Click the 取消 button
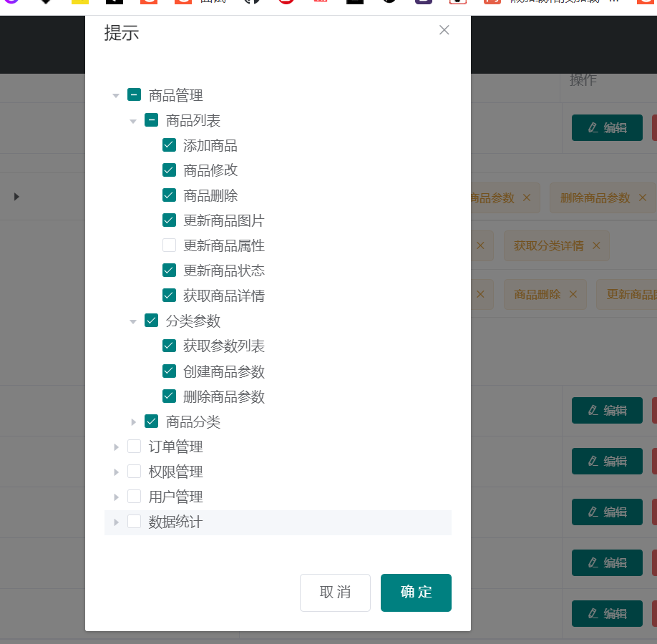Image resolution: width=657 pixels, height=644 pixels. (x=335, y=592)
